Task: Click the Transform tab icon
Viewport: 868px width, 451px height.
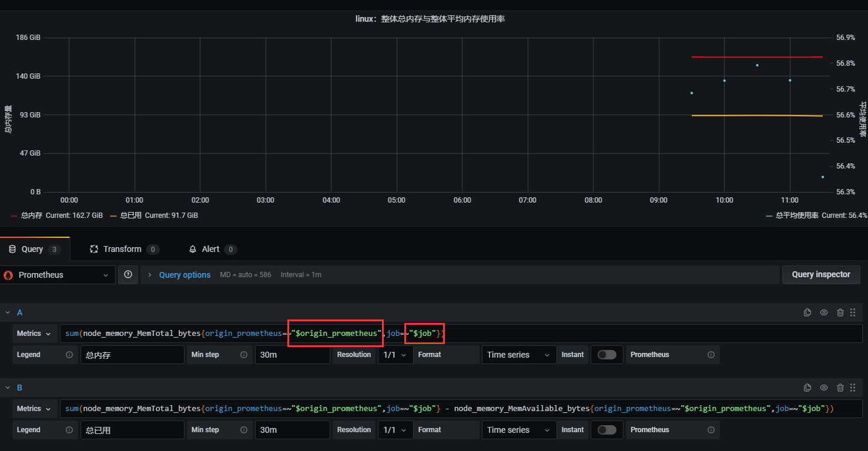Action: pos(93,249)
